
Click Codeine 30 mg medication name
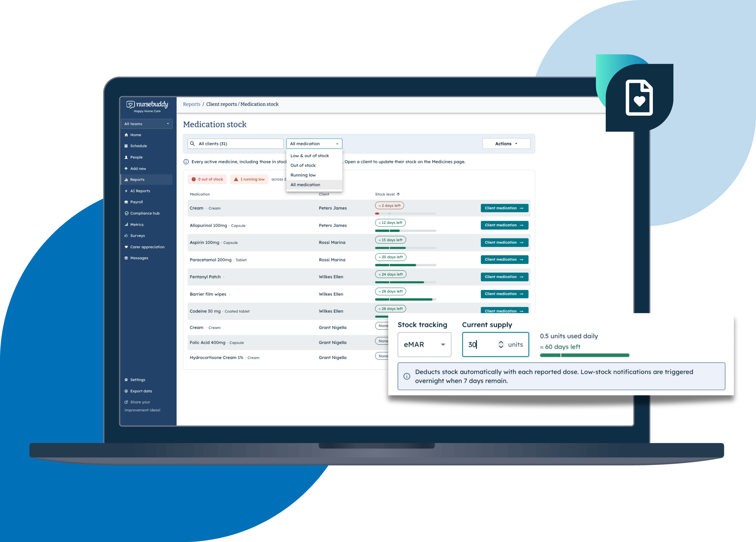205,311
